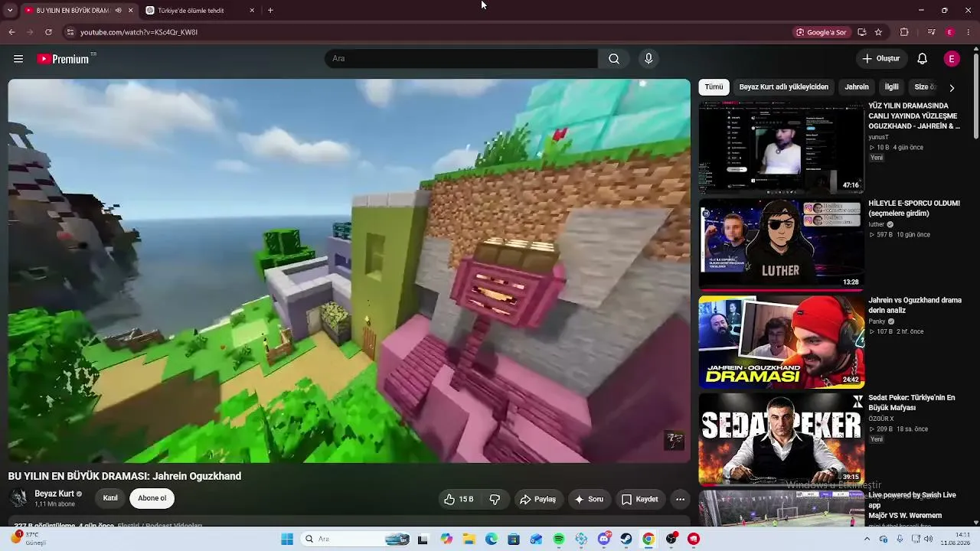Click the Panky channel name

coord(877,321)
